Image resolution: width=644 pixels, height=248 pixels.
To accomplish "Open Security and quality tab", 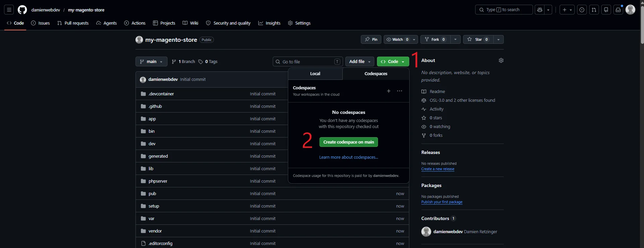I will pos(228,23).
